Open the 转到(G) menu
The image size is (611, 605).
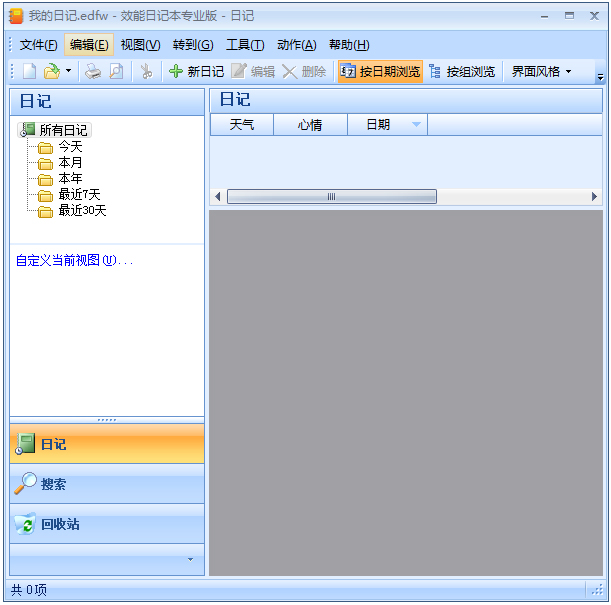(x=193, y=45)
